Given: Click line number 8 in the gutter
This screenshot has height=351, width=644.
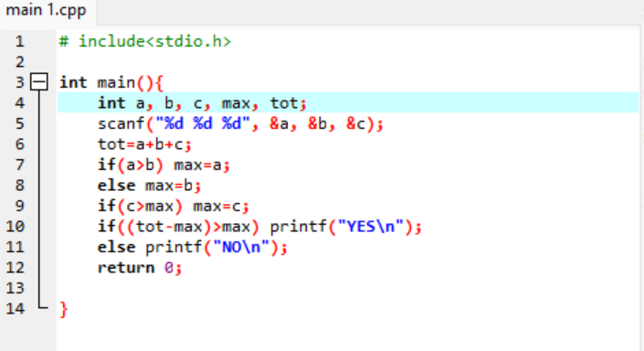Looking at the screenshot, I should [20, 186].
